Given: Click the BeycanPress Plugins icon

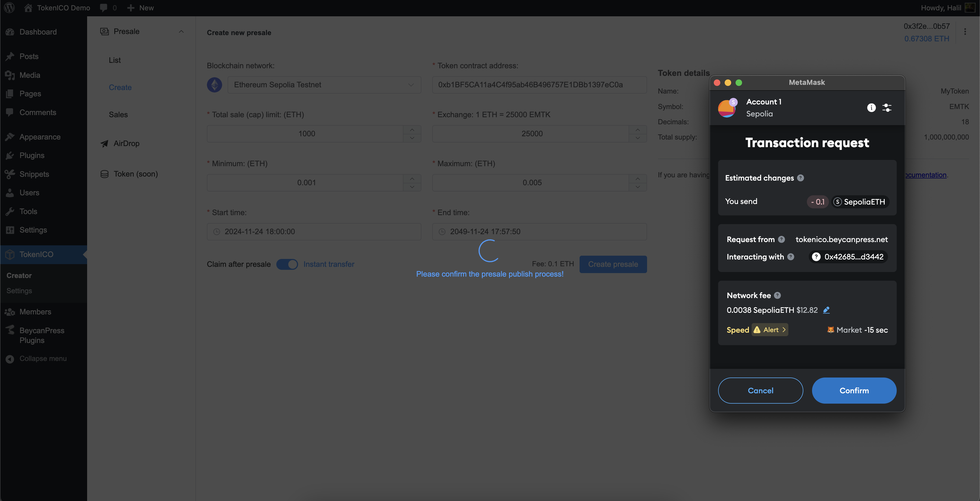Looking at the screenshot, I should click(10, 330).
